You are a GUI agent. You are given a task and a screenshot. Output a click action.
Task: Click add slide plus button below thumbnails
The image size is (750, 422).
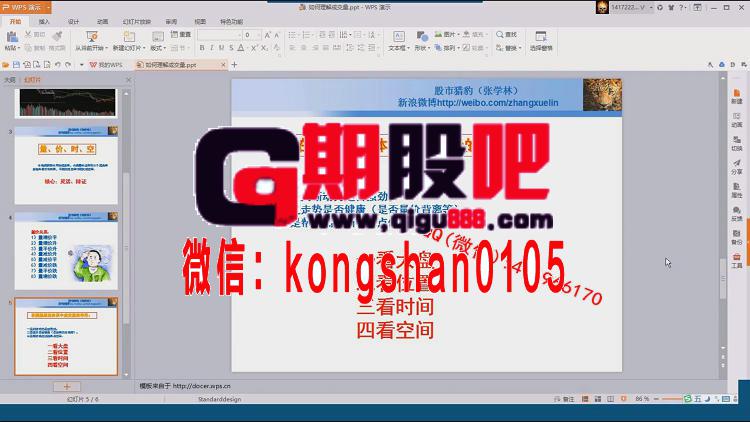(x=66, y=387)
